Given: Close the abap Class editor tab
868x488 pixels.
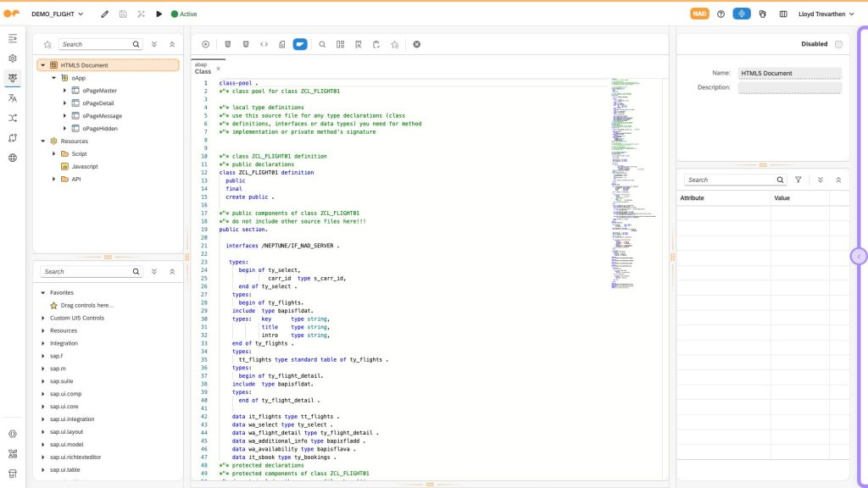Looking at the screenshot, I should pos(218,69).
